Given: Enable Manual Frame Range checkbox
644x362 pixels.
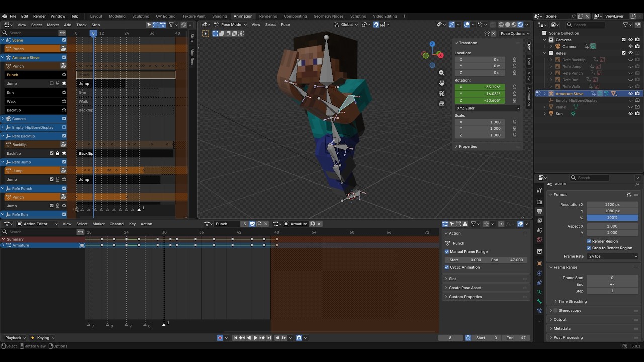Looking at the screenshot, I should (447, 251).
